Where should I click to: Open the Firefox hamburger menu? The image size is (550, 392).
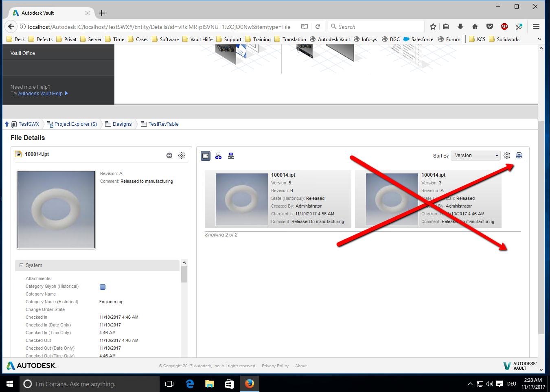(x=536, y=27)
